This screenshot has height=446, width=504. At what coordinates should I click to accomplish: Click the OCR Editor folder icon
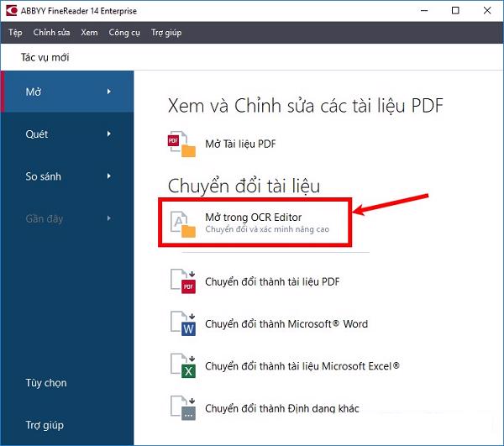(182, 224)
